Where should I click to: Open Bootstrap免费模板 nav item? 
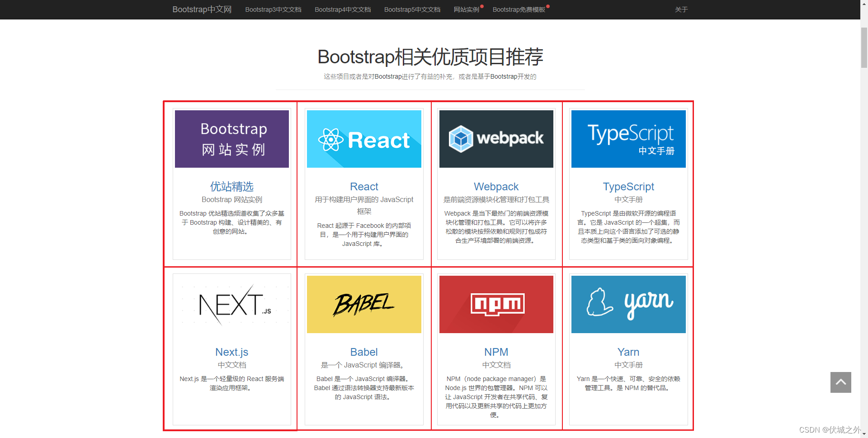(x=519, y=9)
